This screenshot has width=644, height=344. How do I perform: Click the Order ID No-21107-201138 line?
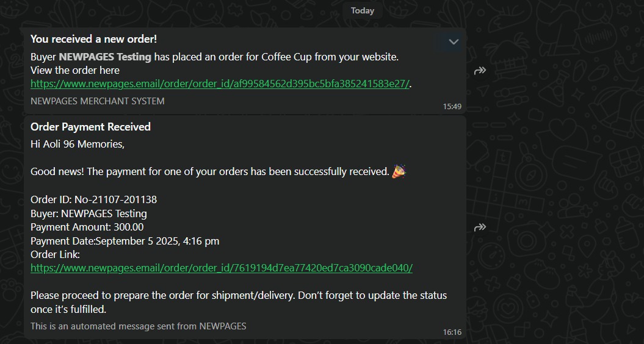(x=93, y=199)
